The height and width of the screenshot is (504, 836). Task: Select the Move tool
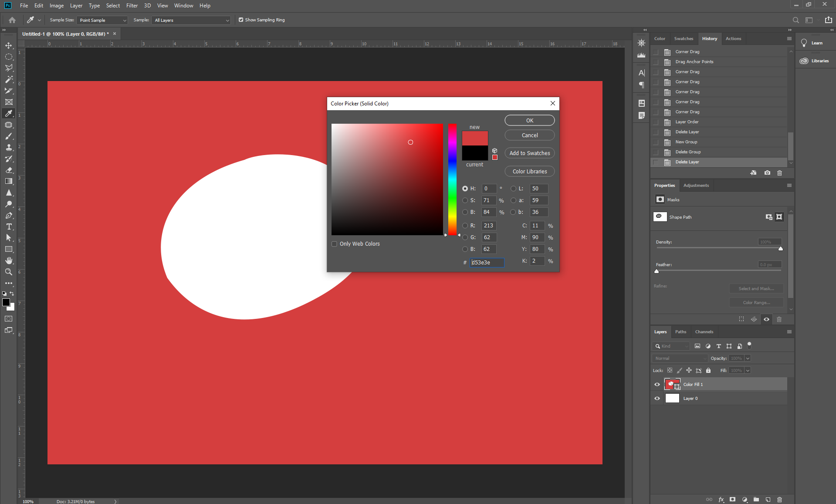pos(9,45)
